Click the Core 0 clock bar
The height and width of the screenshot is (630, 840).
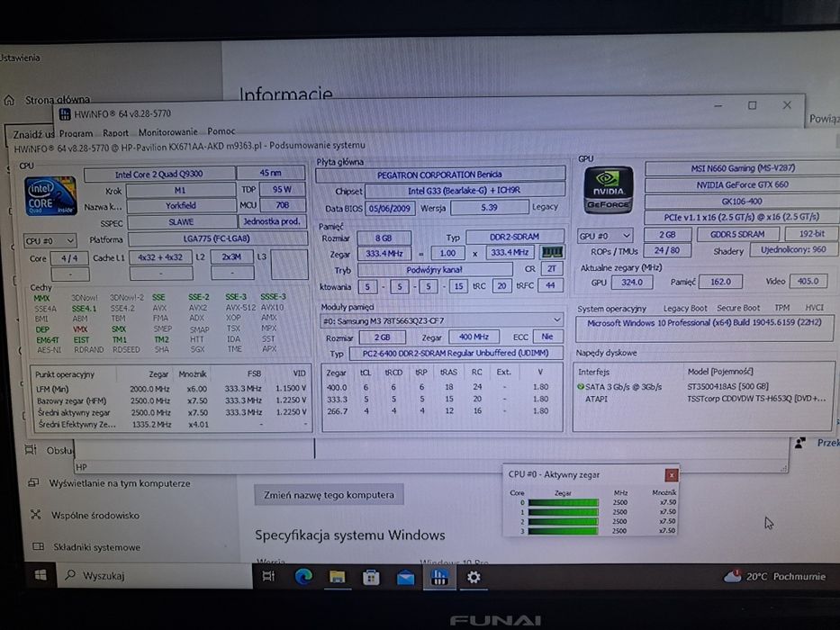(563, 502)
